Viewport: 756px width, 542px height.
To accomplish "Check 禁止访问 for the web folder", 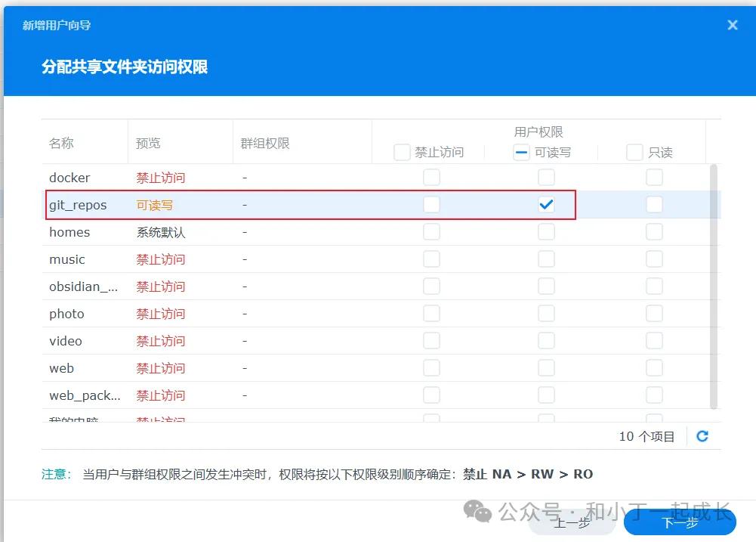I will 431,368.
